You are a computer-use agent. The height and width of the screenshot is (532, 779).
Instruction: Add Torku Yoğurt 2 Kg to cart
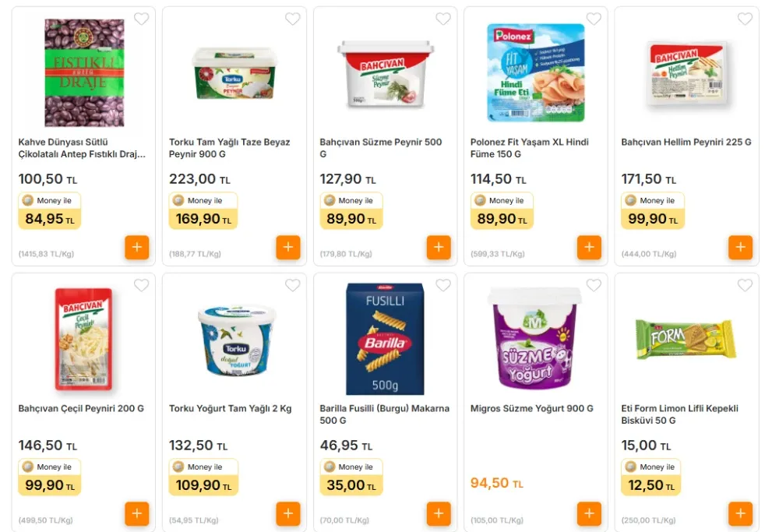click(287, 514)
